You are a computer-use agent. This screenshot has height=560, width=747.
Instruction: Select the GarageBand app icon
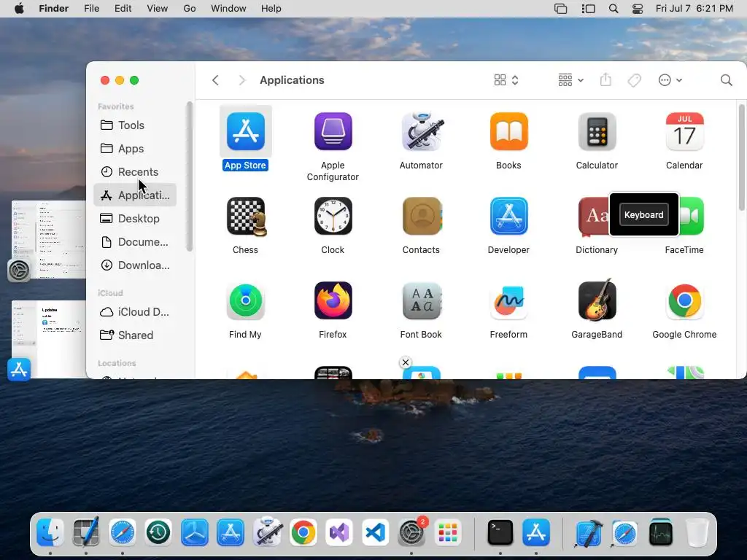pyautogui.click(x=597, y=300)
